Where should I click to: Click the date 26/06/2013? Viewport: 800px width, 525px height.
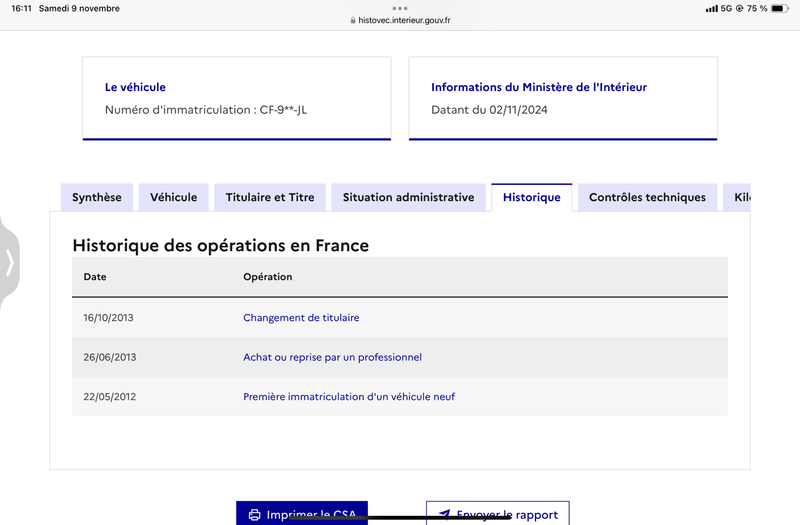[110, 357]
